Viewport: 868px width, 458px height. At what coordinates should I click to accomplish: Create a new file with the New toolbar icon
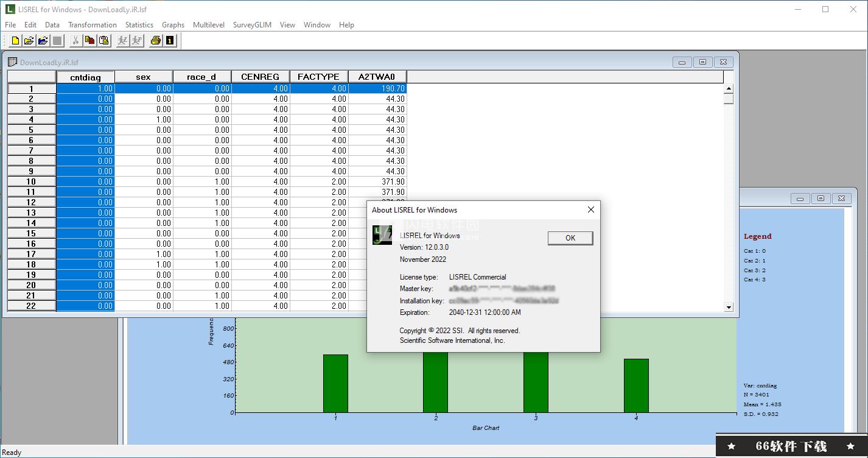click(x=15, y=41)
